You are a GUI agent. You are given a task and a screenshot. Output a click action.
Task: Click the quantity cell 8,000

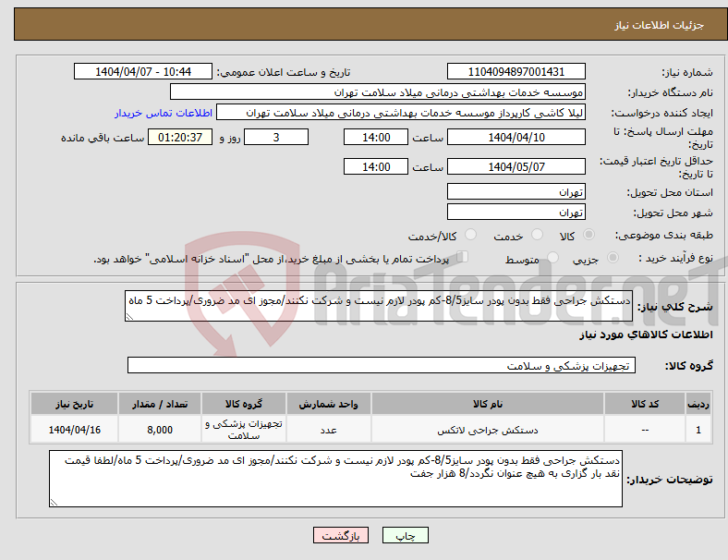pyautogui.click(x=160, y=430)
